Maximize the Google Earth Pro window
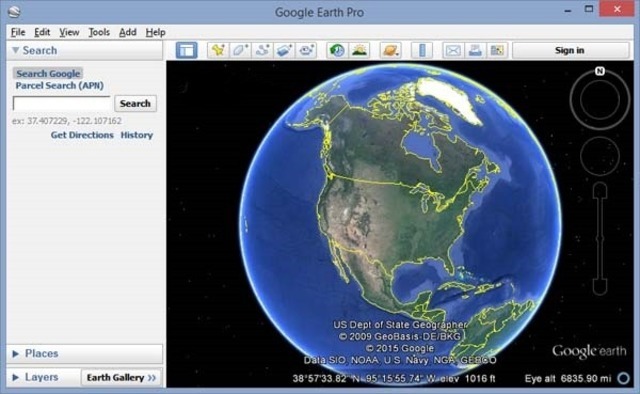 (589, 9)
